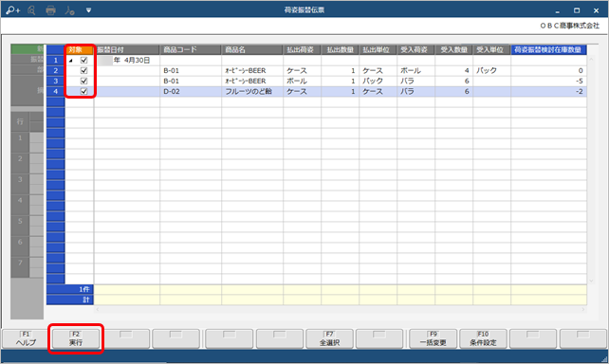Image resolution: width=609 pixels, height=364 pixels.
Task: Click the 1件 count row label
Action: click(70, 289)
